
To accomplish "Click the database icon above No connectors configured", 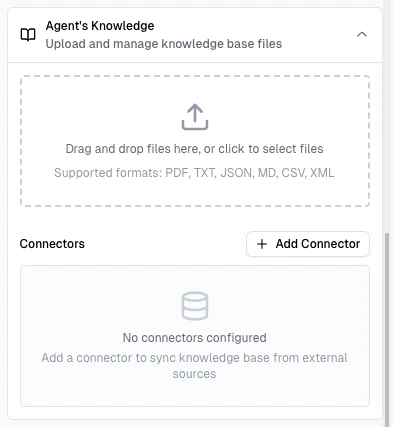I will click(195, 306).
